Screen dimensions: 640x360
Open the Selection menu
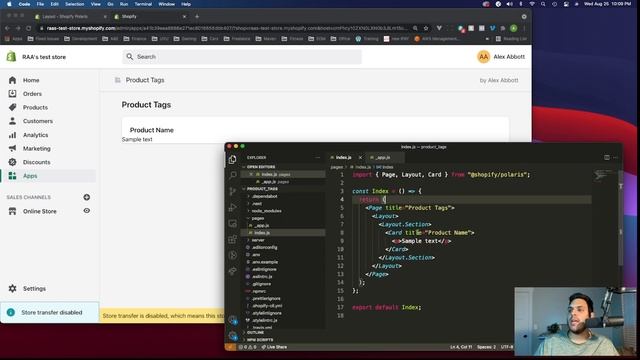click(x=75, y=4)
